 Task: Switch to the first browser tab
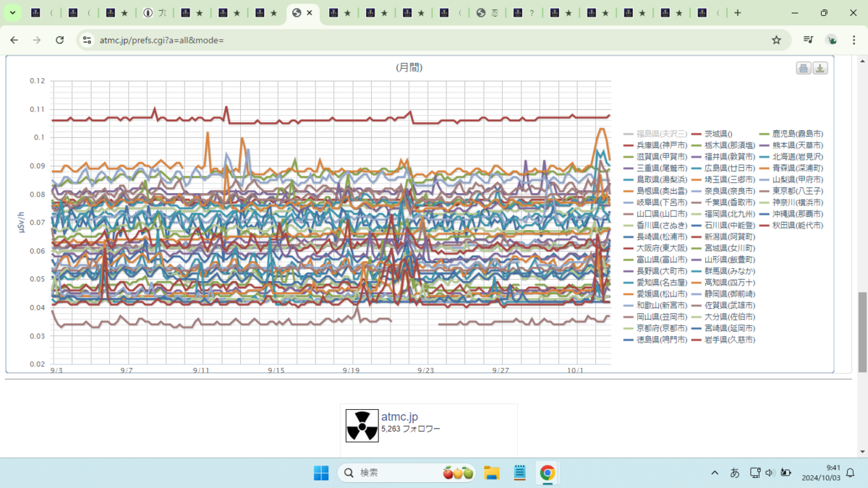click(43, 13)
